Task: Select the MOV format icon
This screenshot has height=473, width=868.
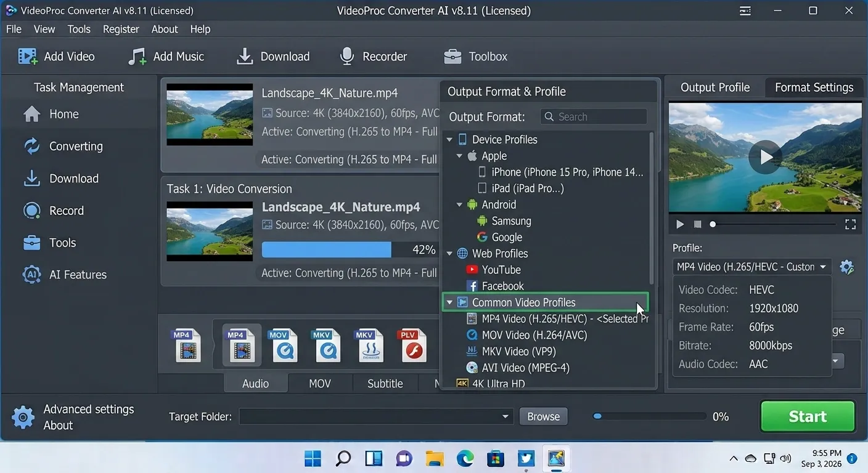Action: (283, 345)
